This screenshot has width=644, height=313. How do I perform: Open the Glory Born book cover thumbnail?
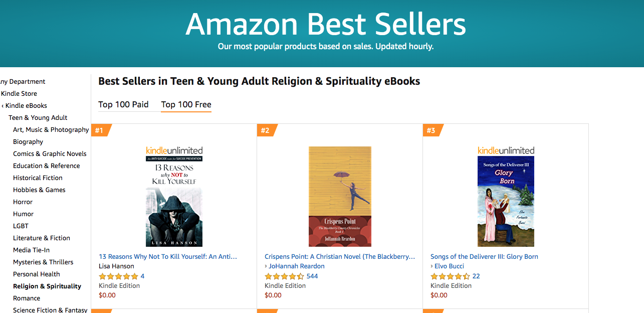pos(506,201)
